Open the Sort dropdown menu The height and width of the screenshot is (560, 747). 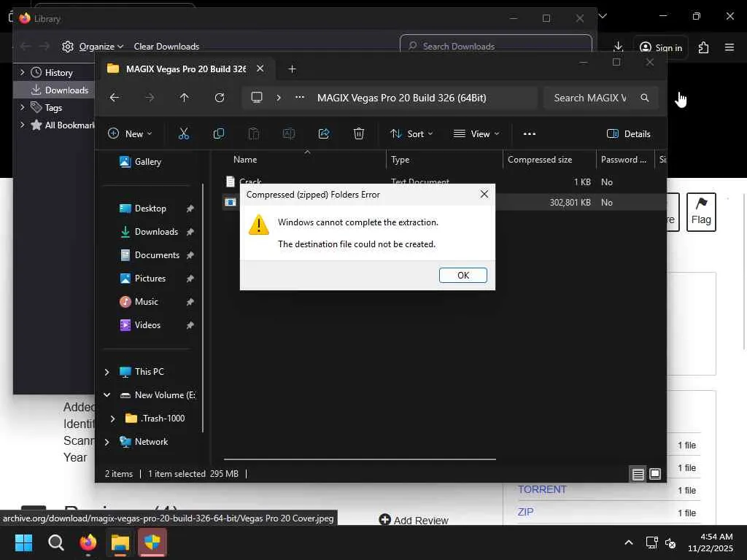[411, 134]
